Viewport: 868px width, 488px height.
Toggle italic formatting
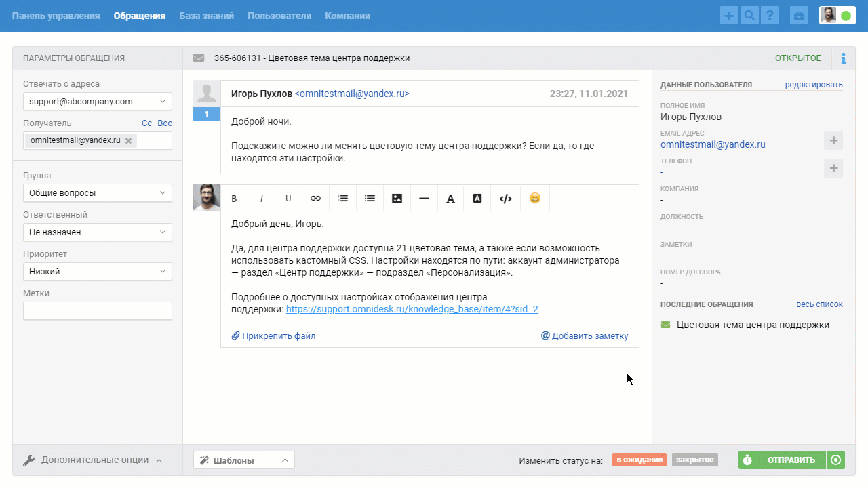(x=261, y=198)
